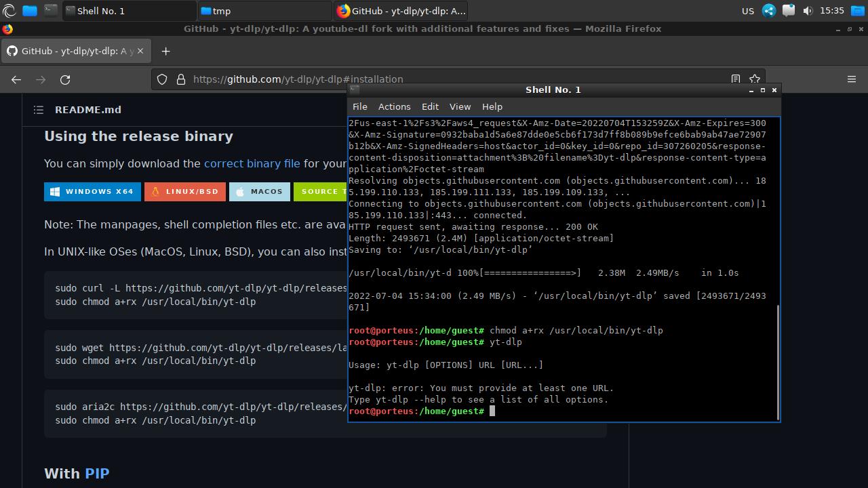Go forward in Firefox history

[x=41, y=79]
